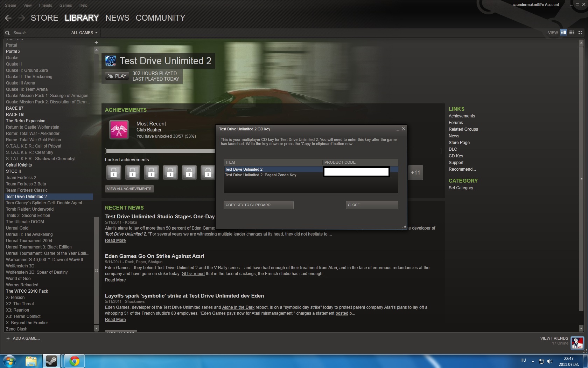
Task: Open the Store Page link
Action: pos(459,143)
